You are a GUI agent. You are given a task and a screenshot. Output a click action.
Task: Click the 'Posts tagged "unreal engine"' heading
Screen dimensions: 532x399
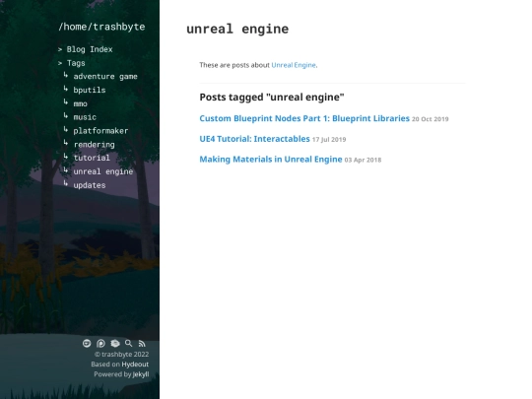tap(272, 98)
